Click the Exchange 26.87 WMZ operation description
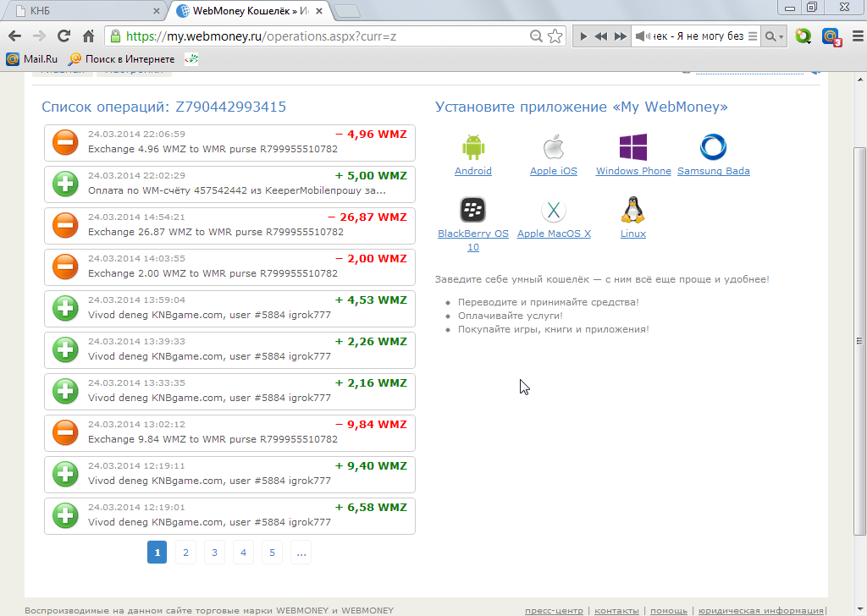Image resolution: width=867 pixels, height=616 pixels. [x=216, y=232]
